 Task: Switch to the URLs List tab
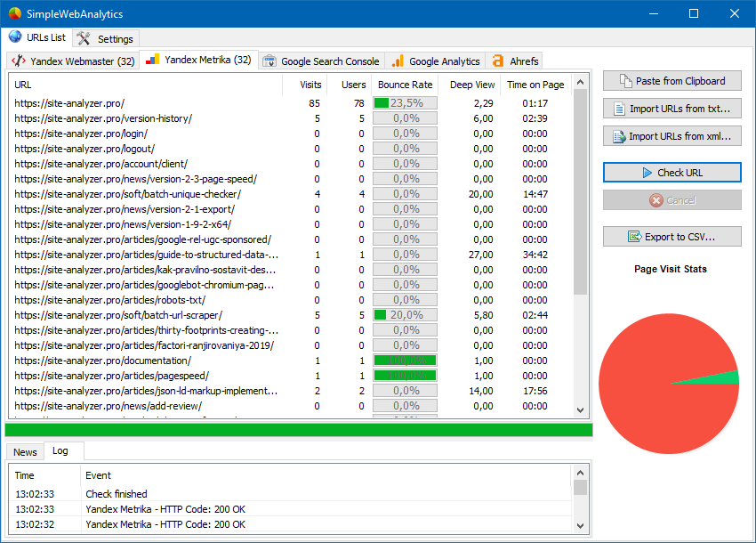[x=37, y=37]
